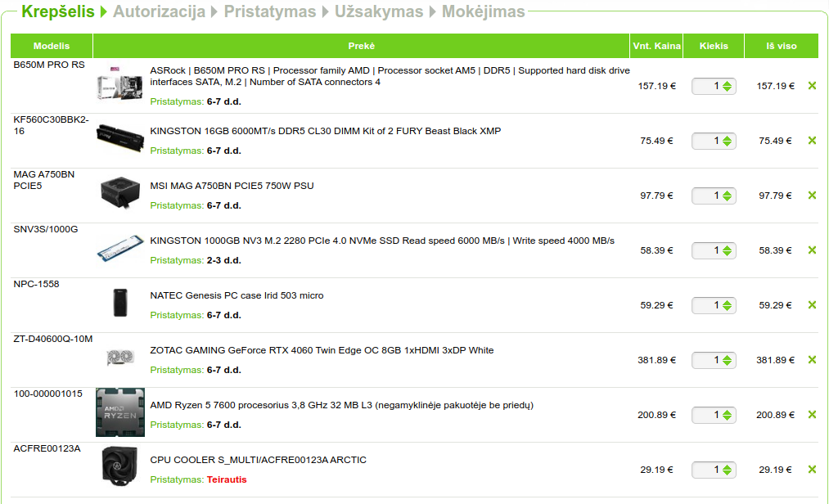Remove ZOTAC RTX 4060 from cart
This screenshot has width=829, height=504.
tap(812, 360)
